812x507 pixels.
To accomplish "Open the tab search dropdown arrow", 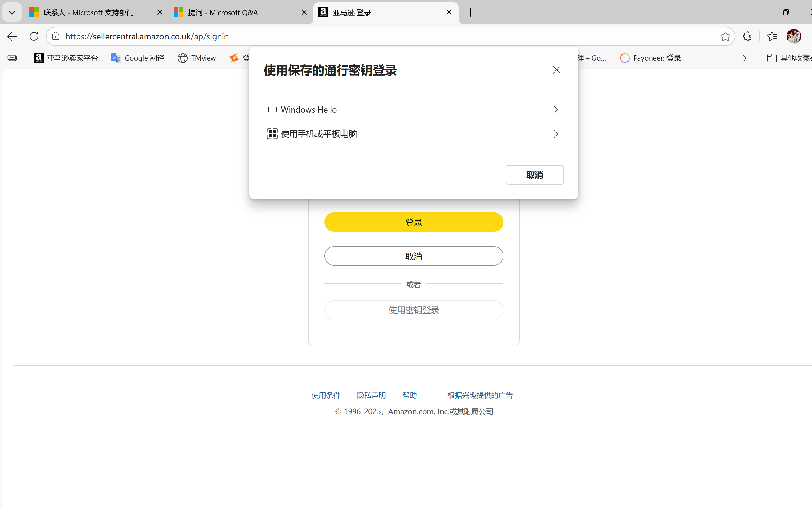I will [12, 12].
